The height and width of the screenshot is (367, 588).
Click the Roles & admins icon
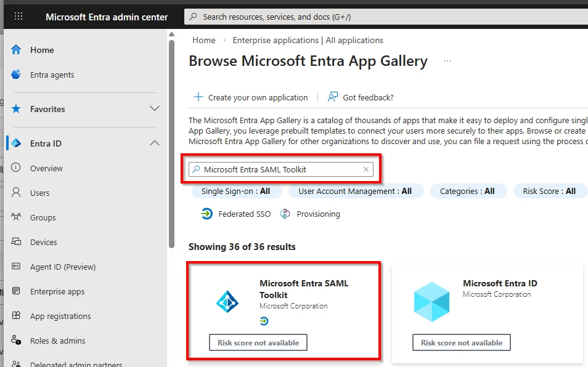tap(16, 340)
